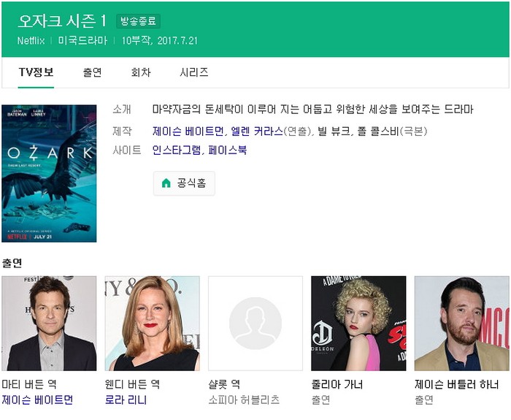Click the 마티 버드 actor photo
Screen dimensions: 511x420
pos(49,323)
